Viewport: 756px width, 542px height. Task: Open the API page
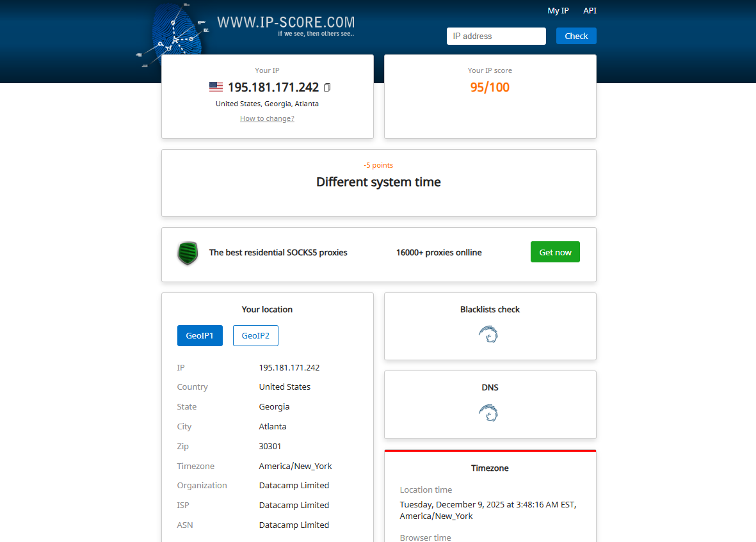pos(590,10)
